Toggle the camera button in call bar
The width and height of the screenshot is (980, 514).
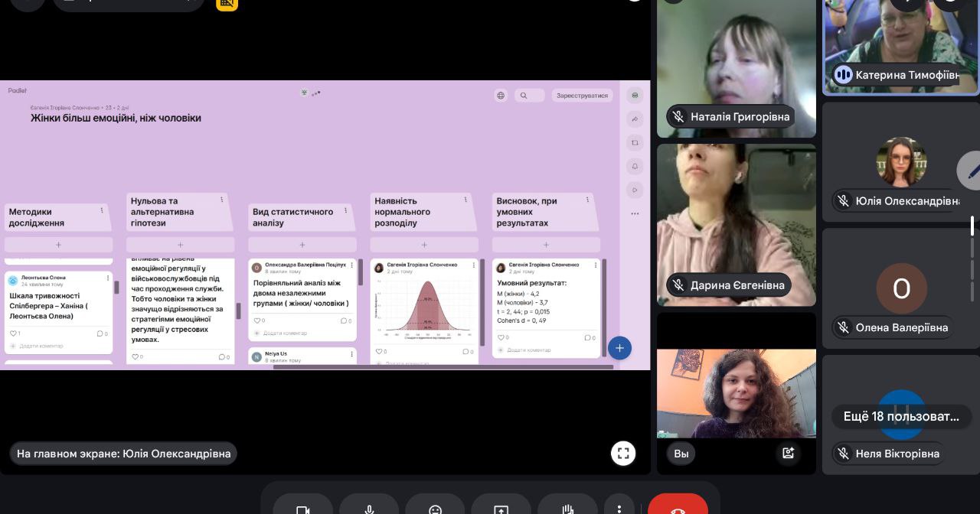coord(303,509)
